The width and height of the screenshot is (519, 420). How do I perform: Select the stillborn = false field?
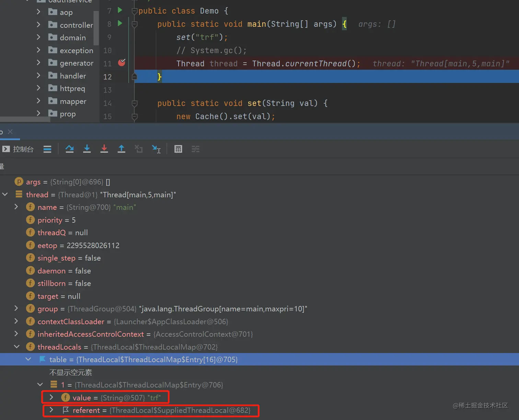[58, 283]
